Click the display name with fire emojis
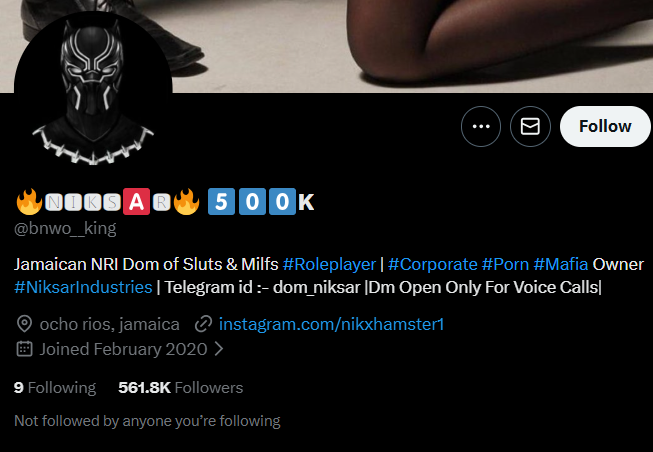653x452 pixels. pos(165,202)
